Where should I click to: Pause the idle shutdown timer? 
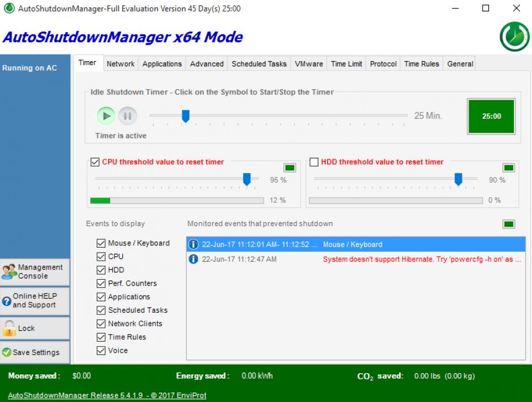(x=127, y=116)
